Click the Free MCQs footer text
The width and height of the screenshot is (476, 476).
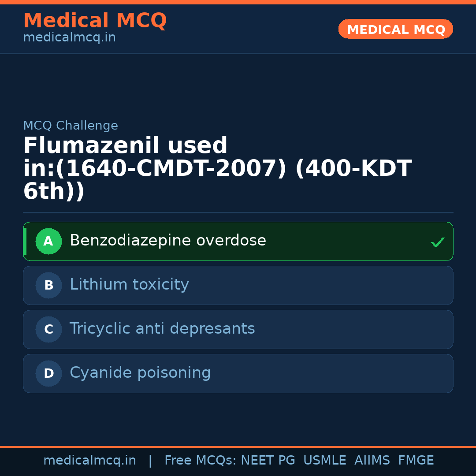click(x=200, y=461)
